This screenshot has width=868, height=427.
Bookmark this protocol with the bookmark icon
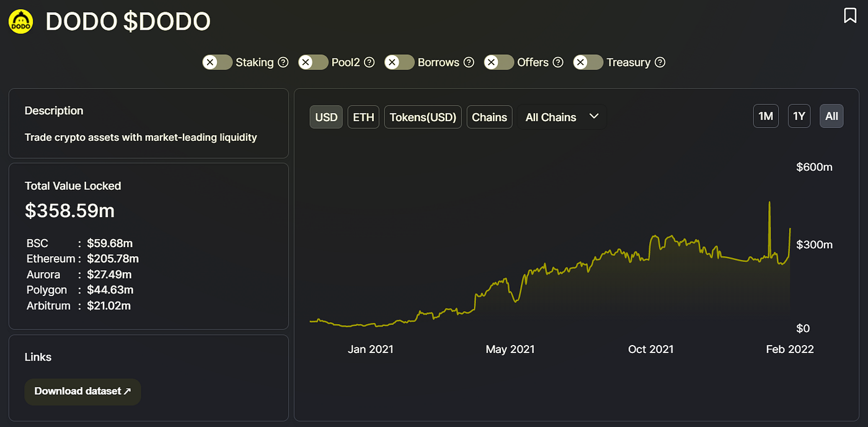point(850,16)
